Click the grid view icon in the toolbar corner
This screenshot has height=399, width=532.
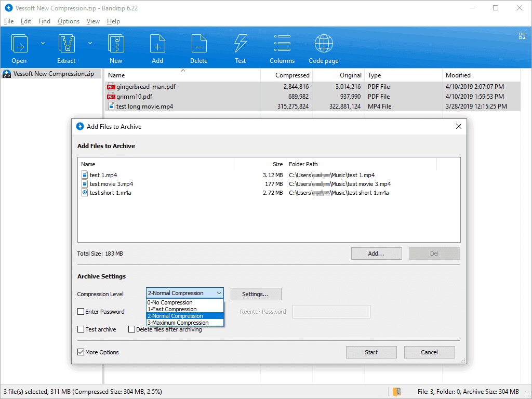coord(522,36)
